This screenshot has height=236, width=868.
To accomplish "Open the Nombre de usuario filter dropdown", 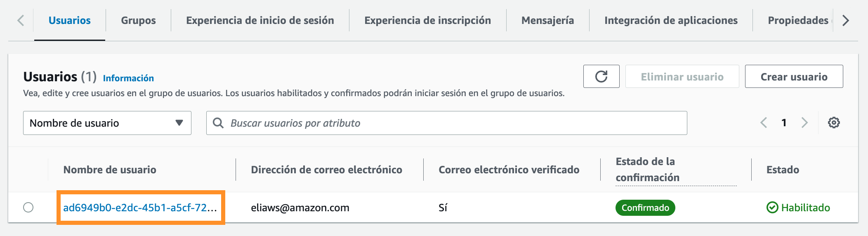I will click(107, 123).
